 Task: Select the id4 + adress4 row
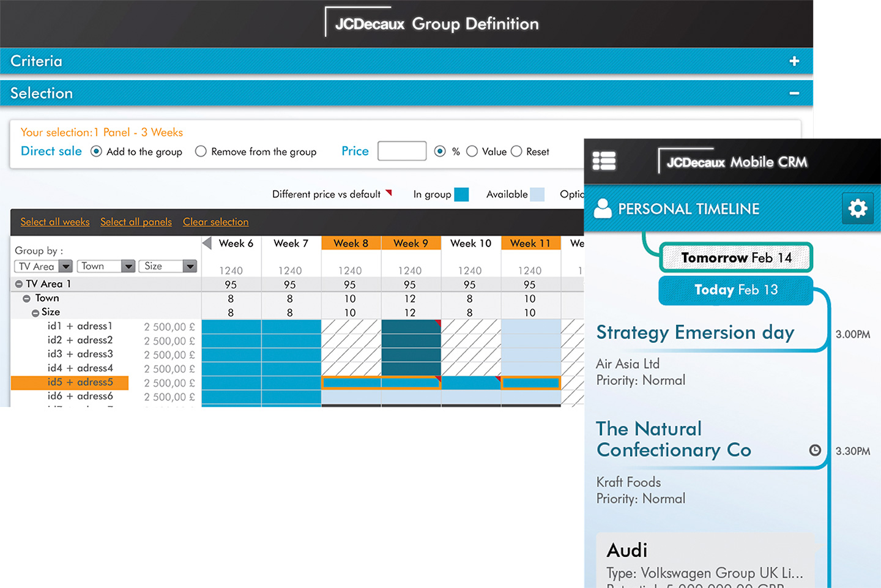(x=80, y=368)
